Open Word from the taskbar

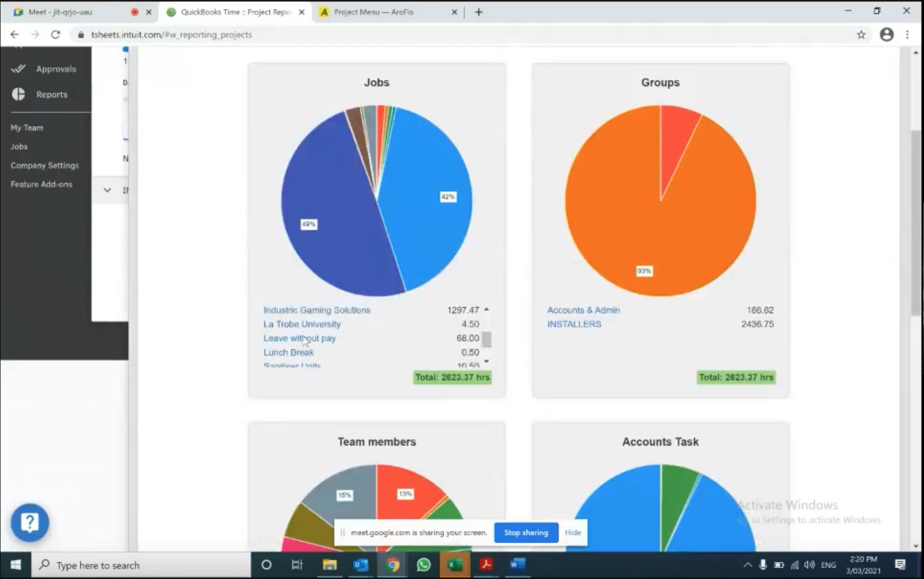click(x=517, y=565)
